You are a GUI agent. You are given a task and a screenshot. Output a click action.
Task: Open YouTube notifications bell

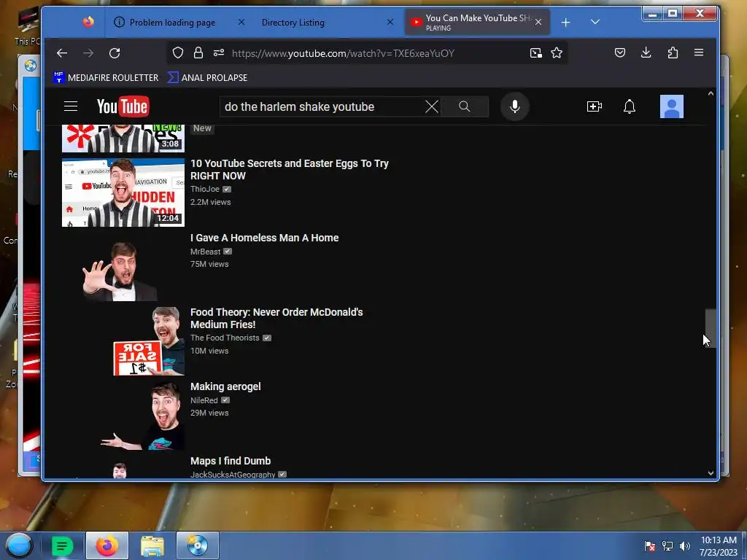[630, 106]
